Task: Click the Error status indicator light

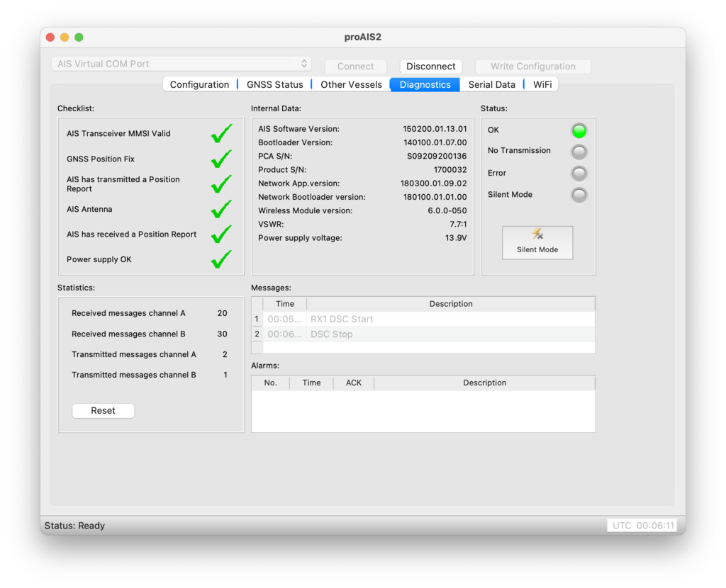Action: (579, 174)
